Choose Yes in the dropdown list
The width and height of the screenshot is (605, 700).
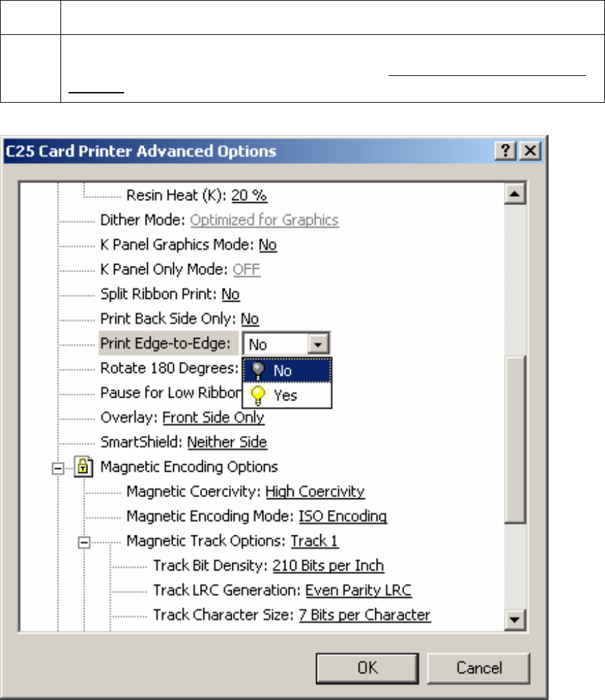(x=287, y=395)
